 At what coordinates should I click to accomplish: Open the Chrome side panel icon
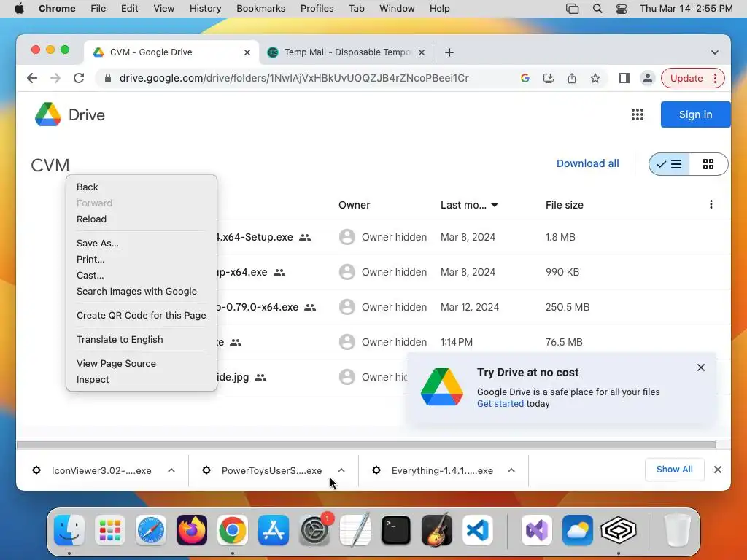[624, 78]
